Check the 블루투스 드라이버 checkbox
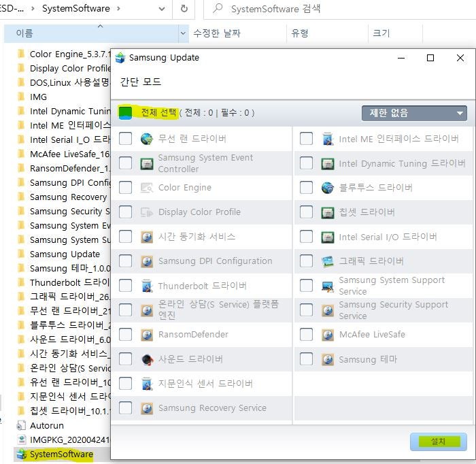The image size is (476, 464). pos(306,188)
